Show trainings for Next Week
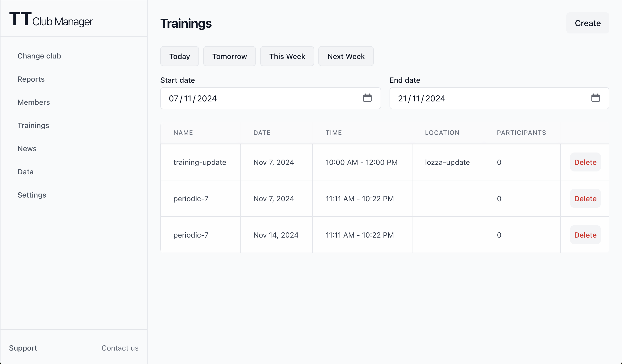Viewport: 622px width, 364px height. point(346,56)
